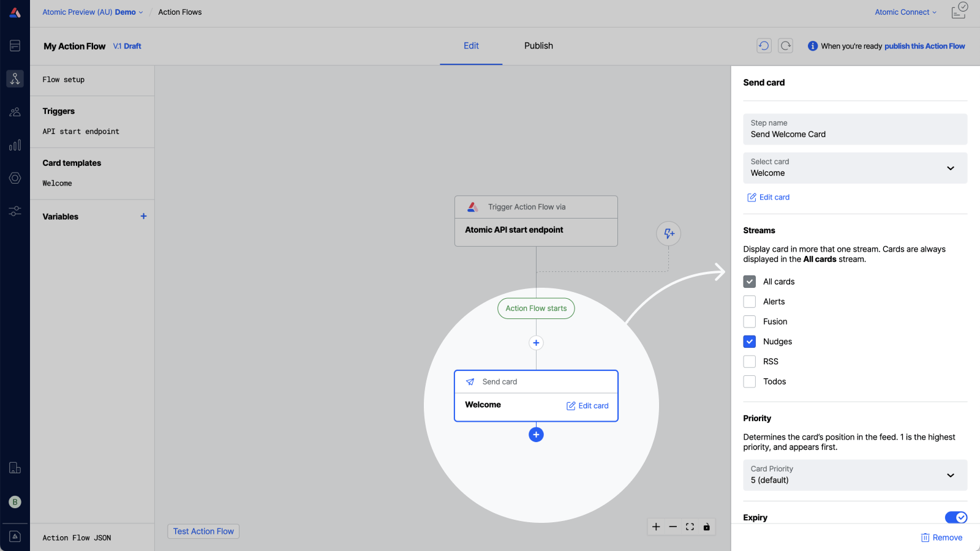
Task: Open the Card Priority dropdown
Action: 855,475
